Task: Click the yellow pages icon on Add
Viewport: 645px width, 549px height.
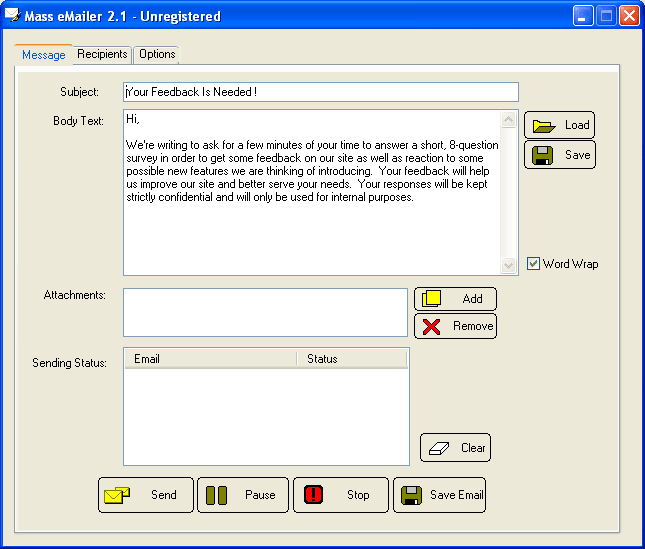Action: [x=431, y=299]
